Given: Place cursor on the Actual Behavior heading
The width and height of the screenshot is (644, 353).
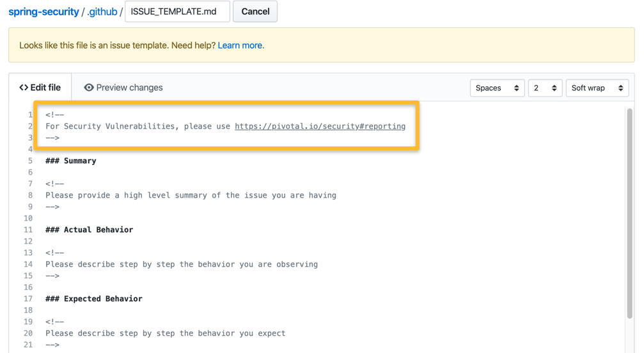Looking at the screenshot, I should 90,230.
